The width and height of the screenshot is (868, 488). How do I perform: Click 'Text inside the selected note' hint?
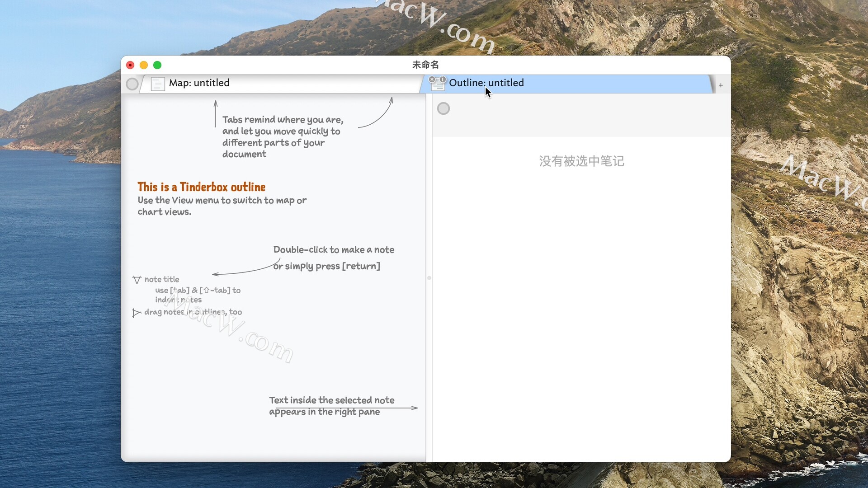[331, 406]
